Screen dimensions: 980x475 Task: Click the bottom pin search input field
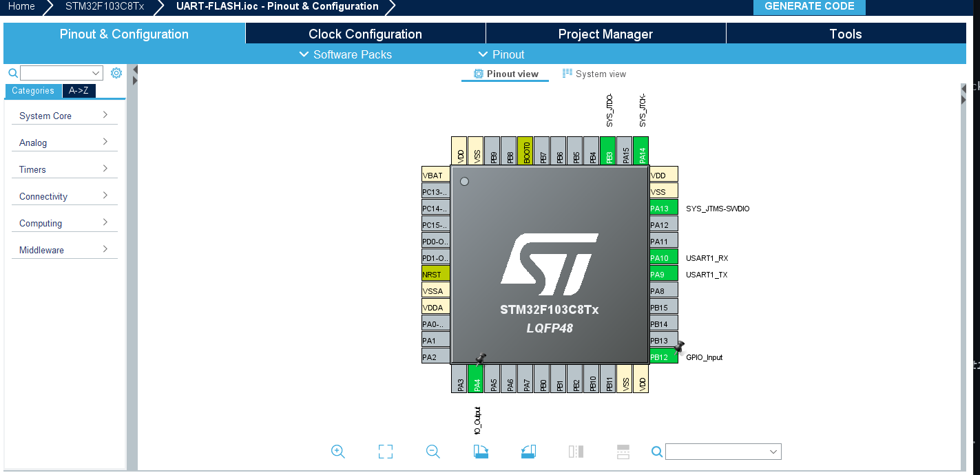click(722, 452)
